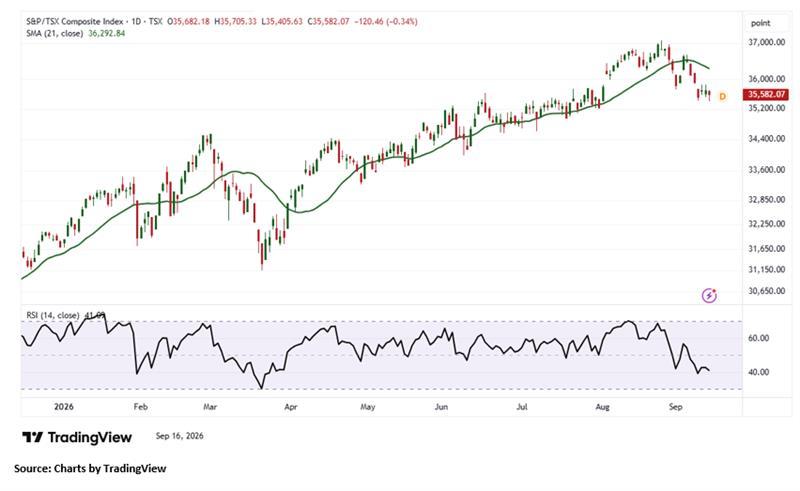
Task: Click the 33,600.00 price axis label
Action: click(766, 169)
